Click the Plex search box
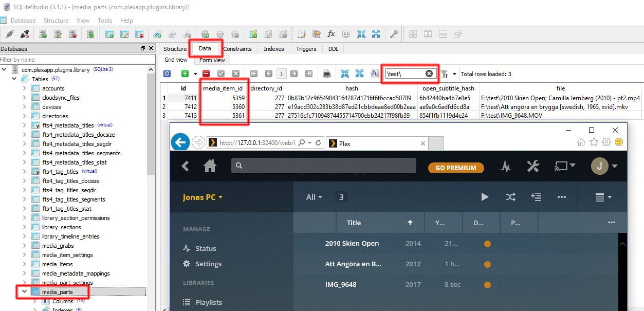The height and width of the screenshot is (311, 644). (x=324, y=166)
